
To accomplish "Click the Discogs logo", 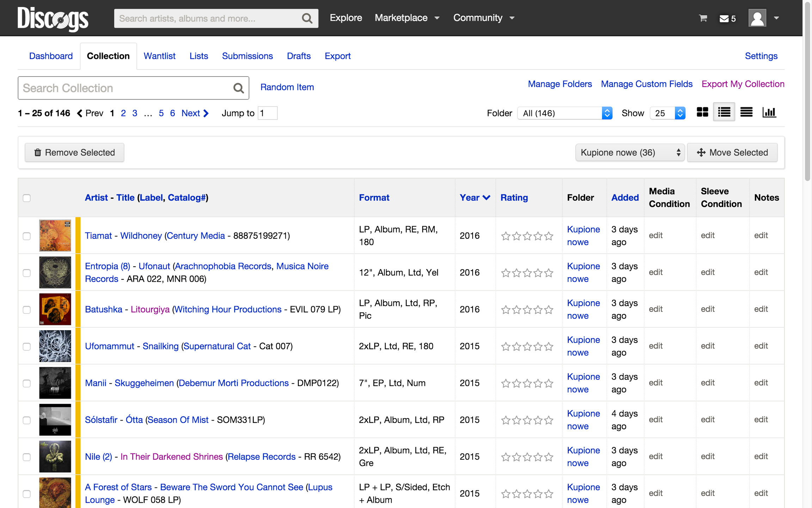I will pos(53,19).
